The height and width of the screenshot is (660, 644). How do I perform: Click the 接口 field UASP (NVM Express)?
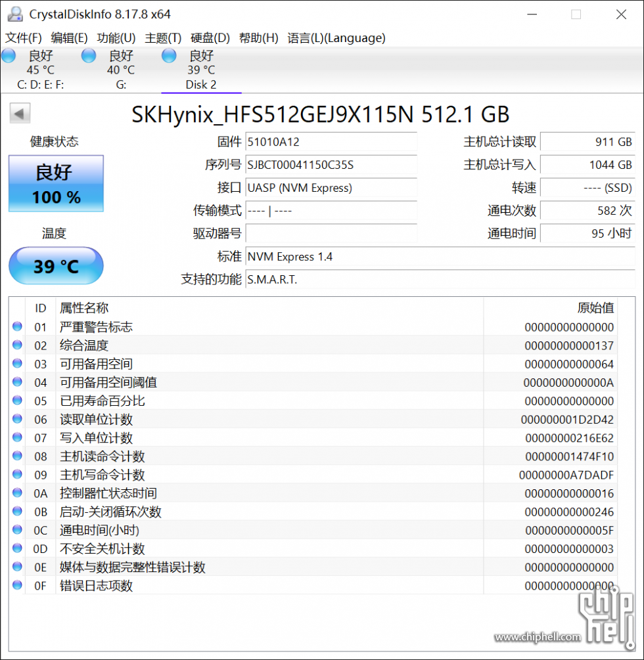(x=331, y=188)
